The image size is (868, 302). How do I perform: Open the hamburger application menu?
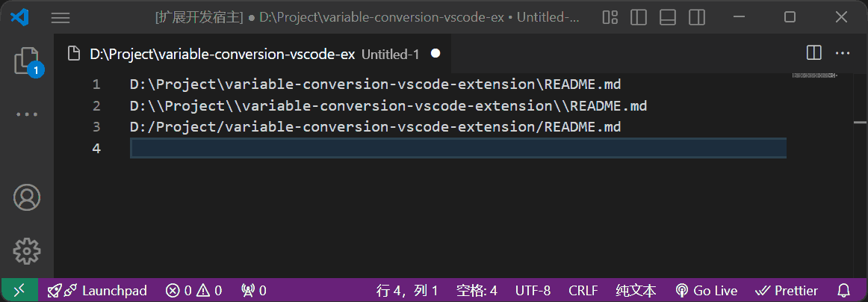[61, 17]
